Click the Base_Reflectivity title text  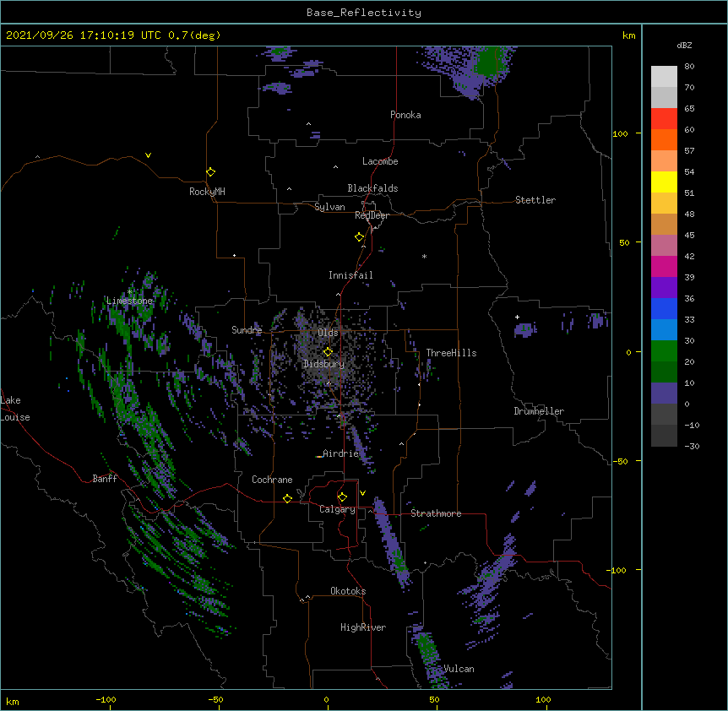click(364, 13)
